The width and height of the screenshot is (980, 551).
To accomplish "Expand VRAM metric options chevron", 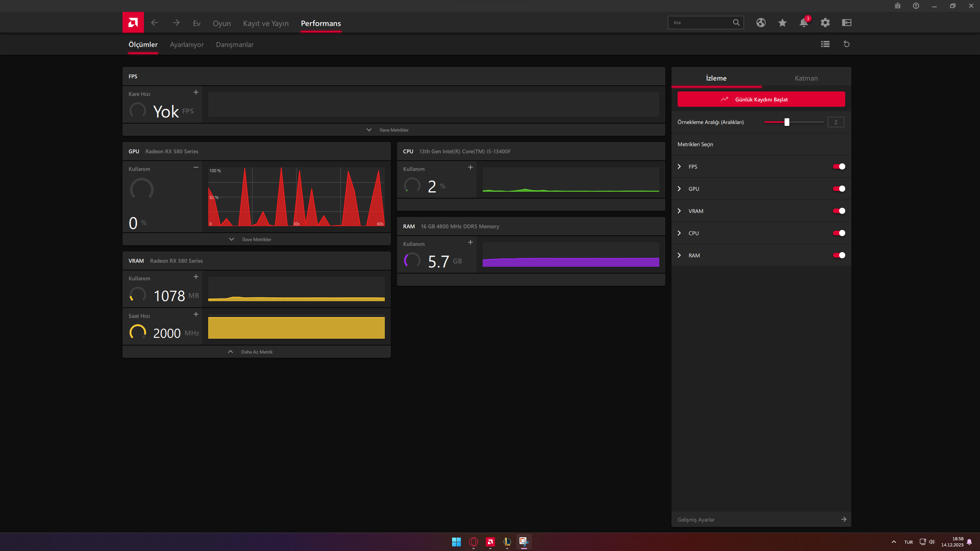I will pyautogui.click(x=679, y=211).
